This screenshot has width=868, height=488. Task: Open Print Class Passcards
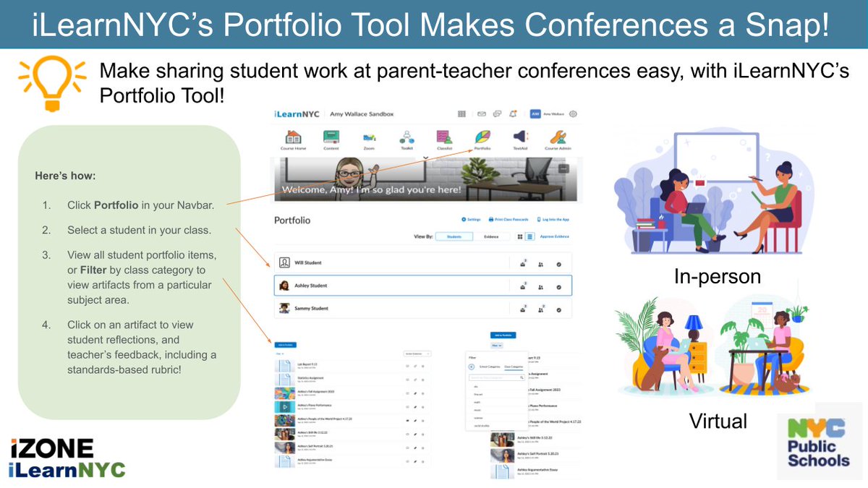pyautogui.click(x=509, y=219)
